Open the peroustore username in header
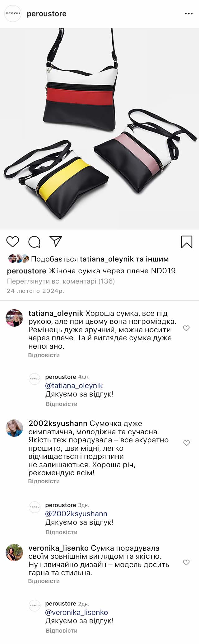 tap(47, 14)
